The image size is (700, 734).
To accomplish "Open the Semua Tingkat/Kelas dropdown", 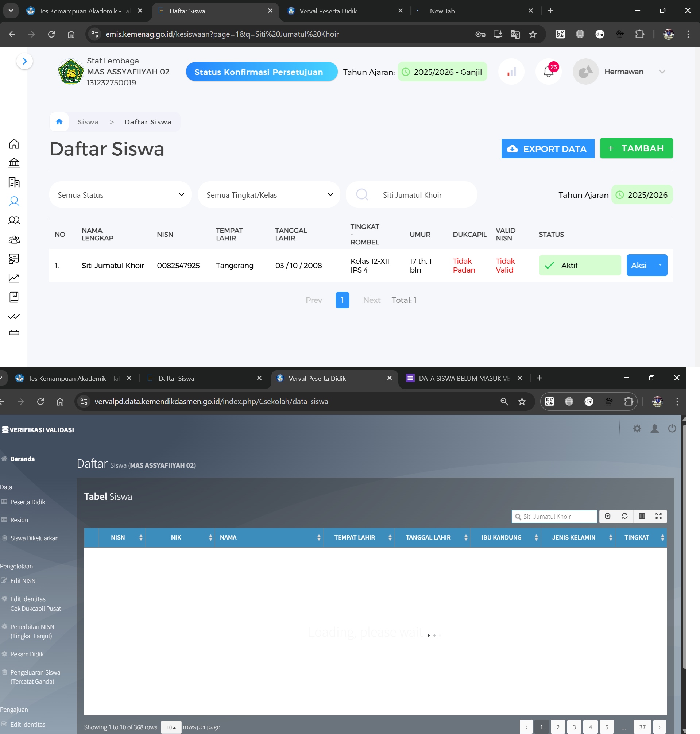I will tap(269, 195).
